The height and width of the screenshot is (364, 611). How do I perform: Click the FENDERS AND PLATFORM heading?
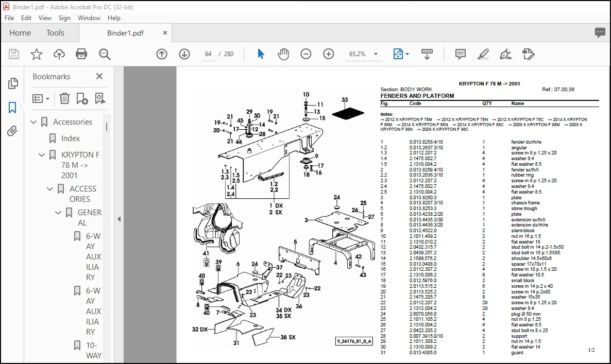[x=417, y=96]
